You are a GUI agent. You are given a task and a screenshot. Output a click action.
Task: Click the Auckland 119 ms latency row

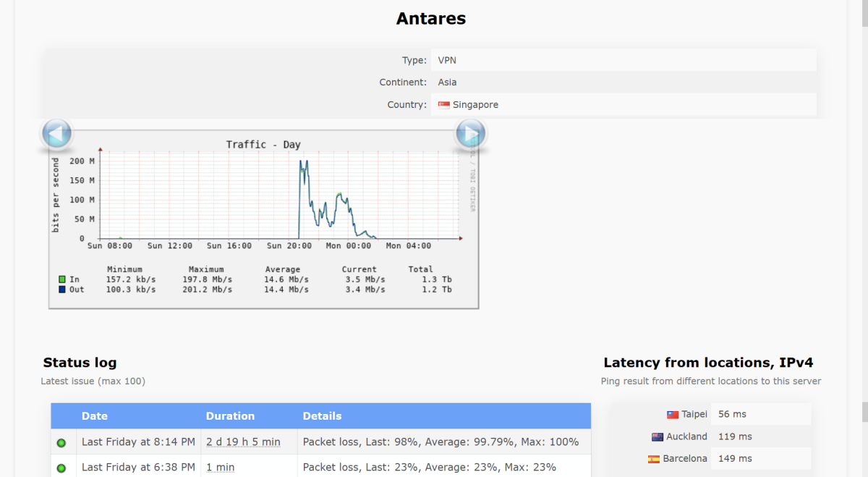click(x=710, y=436)
